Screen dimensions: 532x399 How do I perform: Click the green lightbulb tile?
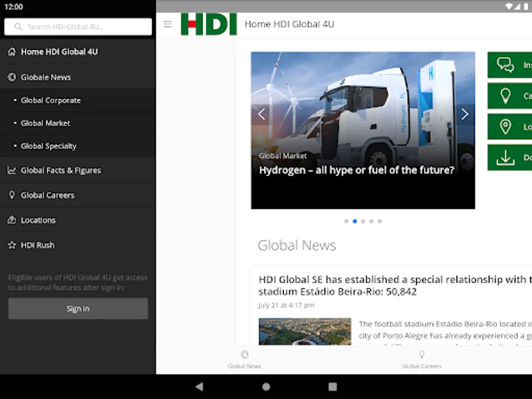[x=510, y=96]
